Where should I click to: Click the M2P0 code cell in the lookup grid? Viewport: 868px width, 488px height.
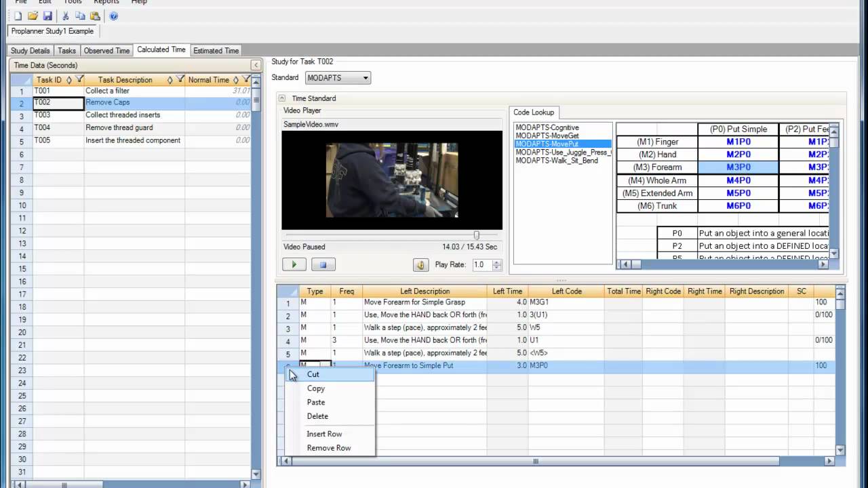pos(738,155)
